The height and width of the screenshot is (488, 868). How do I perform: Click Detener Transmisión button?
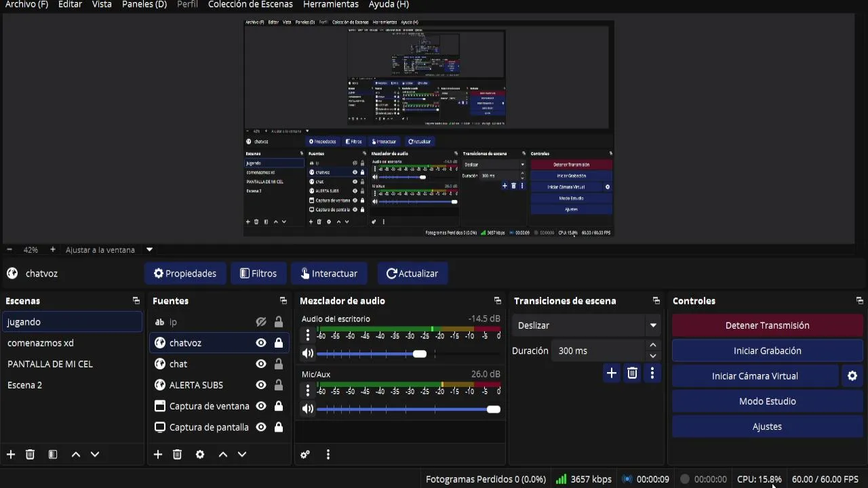coord(768,325)
